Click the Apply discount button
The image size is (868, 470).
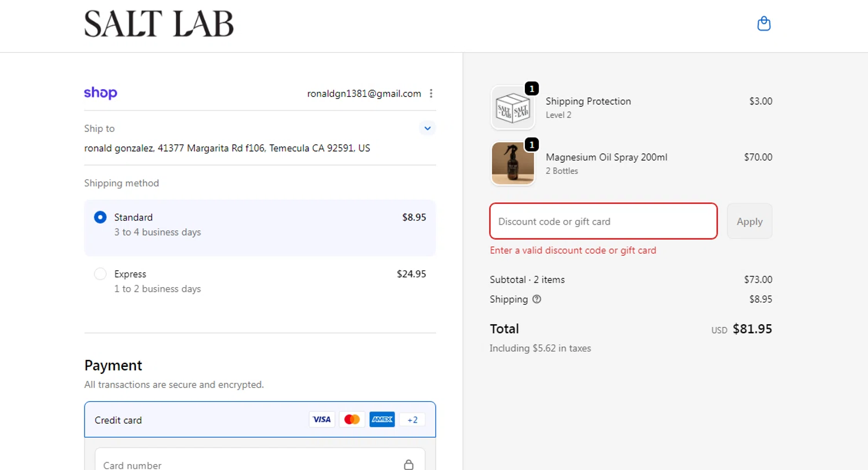tap(749, 221)
